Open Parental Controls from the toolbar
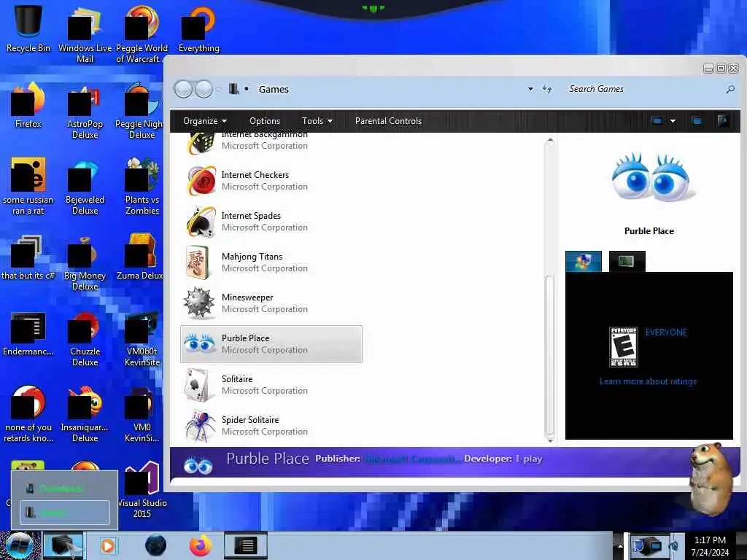 coord(388,121)
